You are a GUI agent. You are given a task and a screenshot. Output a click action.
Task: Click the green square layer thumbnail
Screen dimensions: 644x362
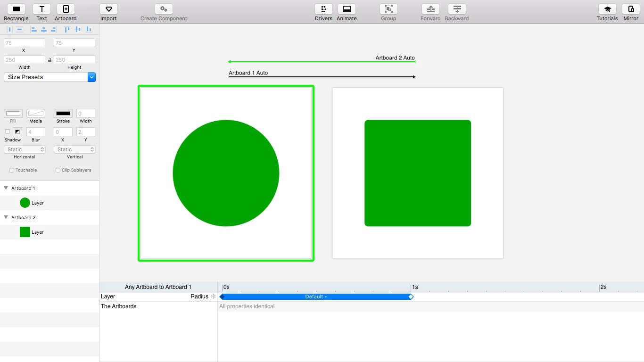[25, 232]
